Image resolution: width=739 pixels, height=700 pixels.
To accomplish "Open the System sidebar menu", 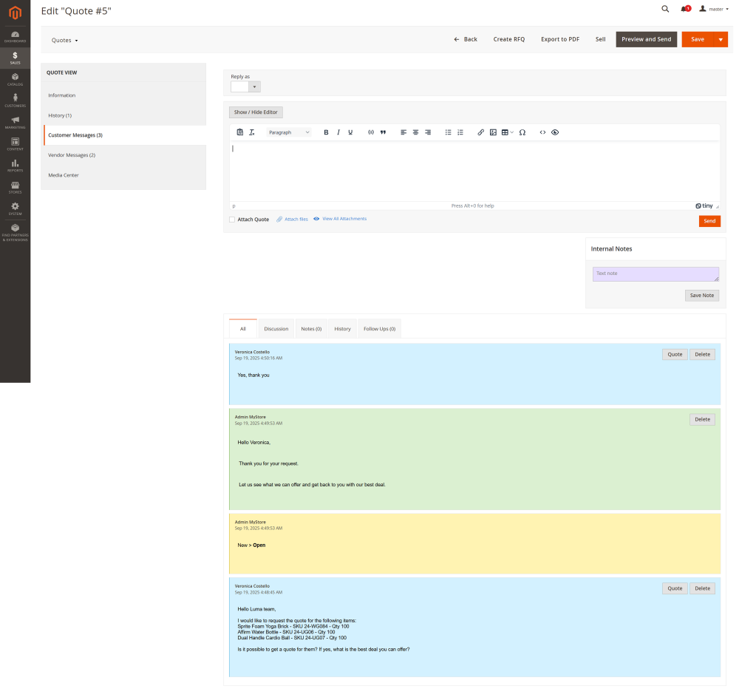I will click(x=15, y=209).
